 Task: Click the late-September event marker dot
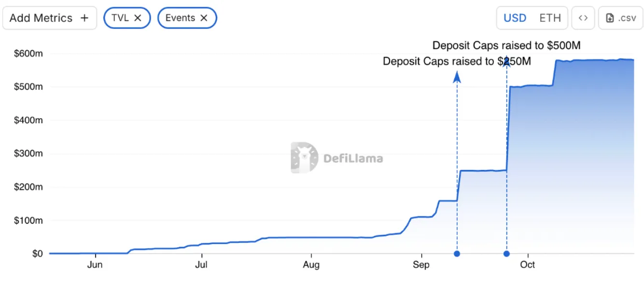(x=506, y=253)
